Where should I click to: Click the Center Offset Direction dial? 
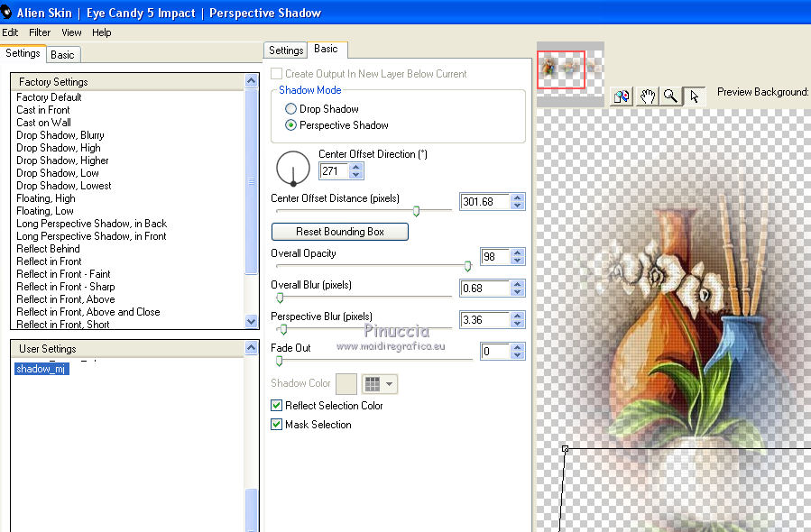[293, 168]
